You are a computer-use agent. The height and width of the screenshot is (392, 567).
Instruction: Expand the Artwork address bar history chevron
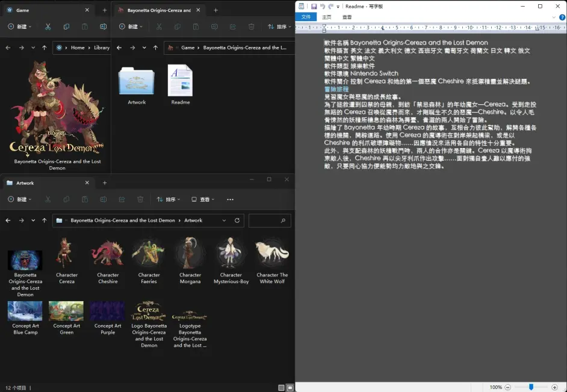point(224,220)
